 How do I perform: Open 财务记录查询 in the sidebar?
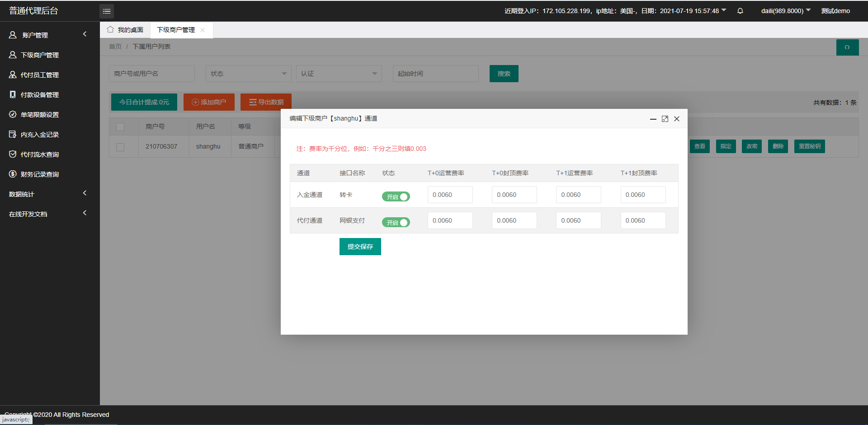pyautogui.click(x=39, y=174)
